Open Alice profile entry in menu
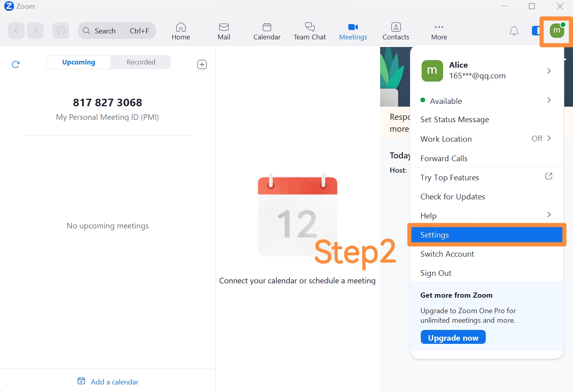This screenshot has width=573, height=392. 487,71
